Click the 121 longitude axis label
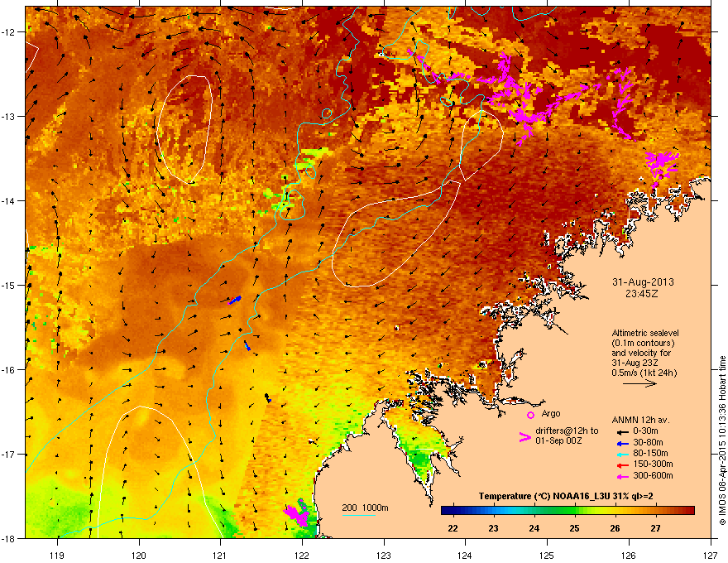This screenshot has height=563, width=728. coord(220,555)
